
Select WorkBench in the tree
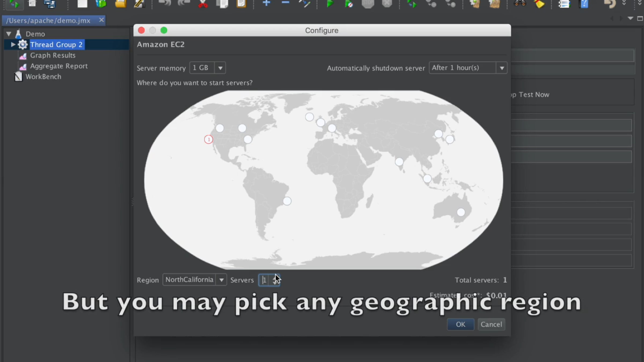pyautogui.click(x=43, y=77)
